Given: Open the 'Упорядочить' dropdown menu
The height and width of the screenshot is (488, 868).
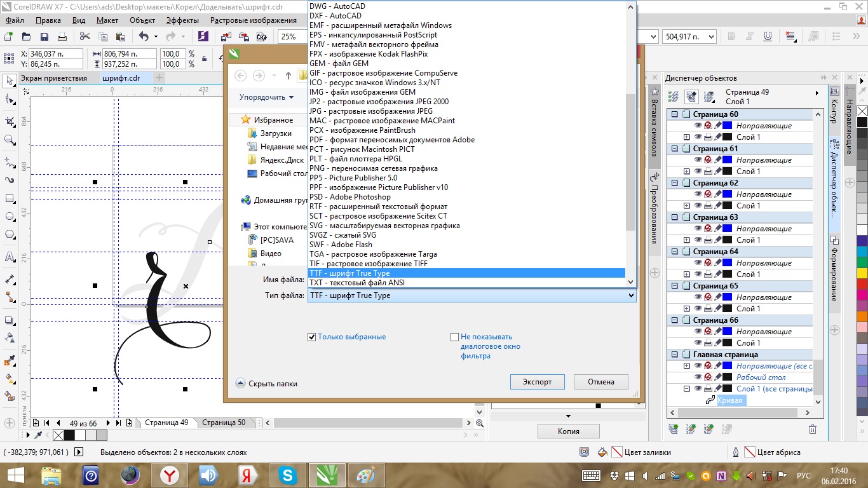Looking at the screenshot, I should 266,97.
